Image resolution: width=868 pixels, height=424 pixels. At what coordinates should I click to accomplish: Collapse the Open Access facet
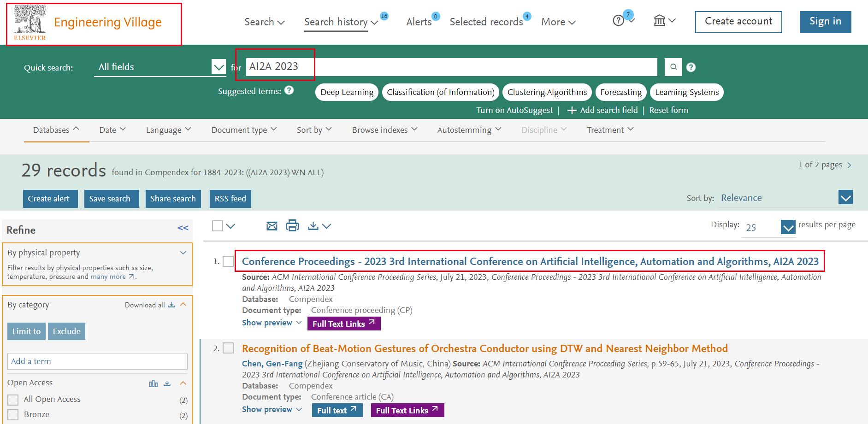click(x=183, y=383)
